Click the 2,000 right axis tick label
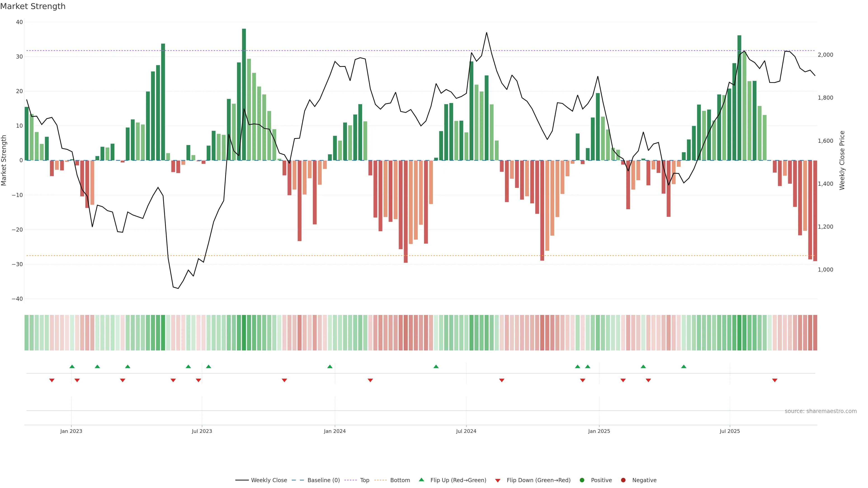The height and width of the screenshot is (488, 868). pyautogui.click(x=825, y=55)
